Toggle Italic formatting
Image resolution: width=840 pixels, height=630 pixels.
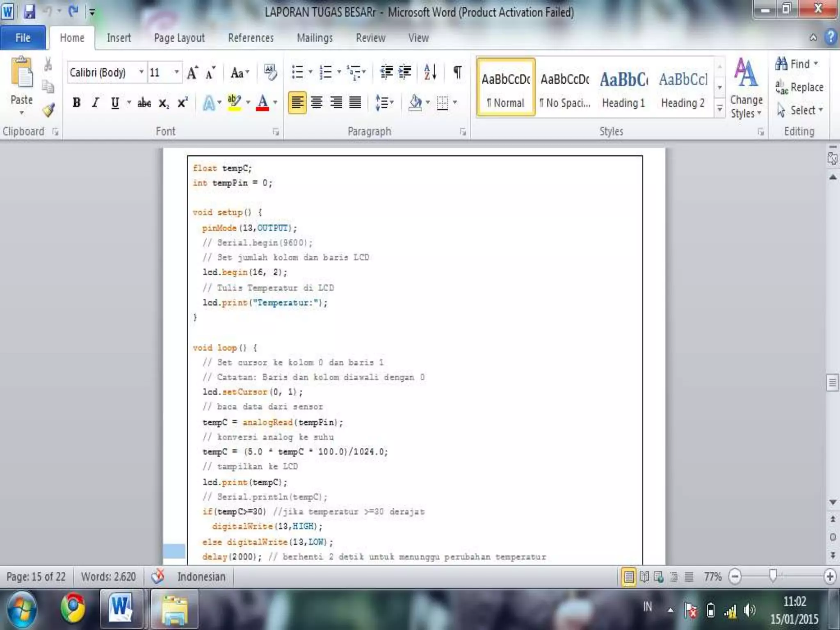(x=95, y=103)
